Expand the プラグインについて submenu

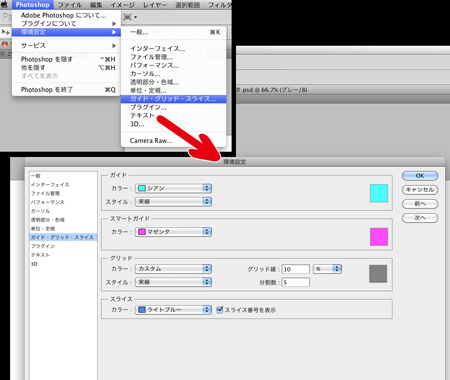click(66, 24)
